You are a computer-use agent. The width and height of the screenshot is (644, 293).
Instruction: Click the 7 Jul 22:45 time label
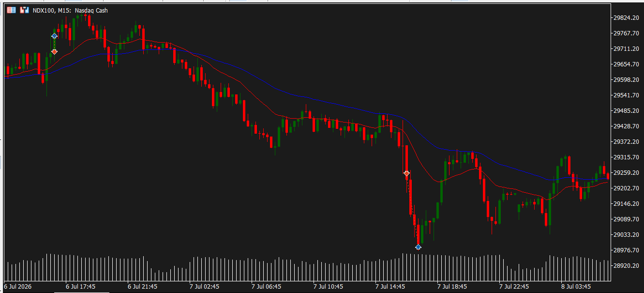(514, 287)
